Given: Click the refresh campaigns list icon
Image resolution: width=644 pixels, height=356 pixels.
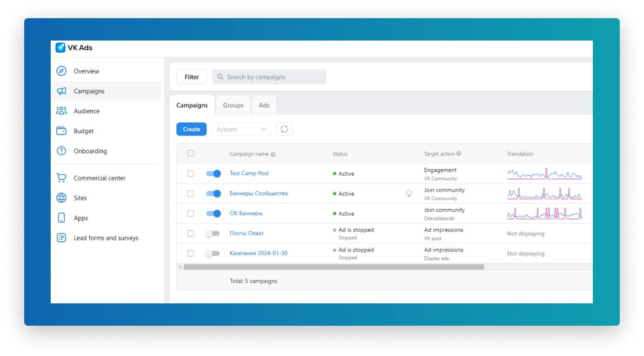Looking at the screenshot, I should click(284, 130).
